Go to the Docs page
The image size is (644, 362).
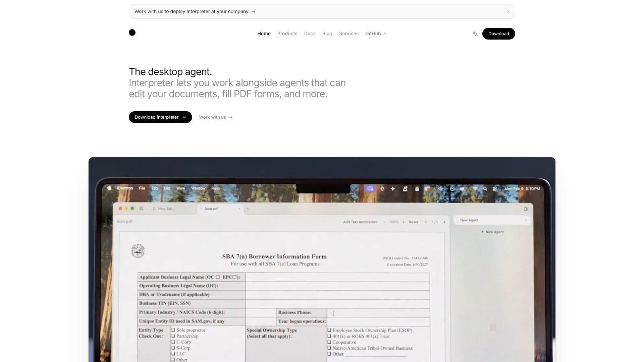[x=310, y=34]
